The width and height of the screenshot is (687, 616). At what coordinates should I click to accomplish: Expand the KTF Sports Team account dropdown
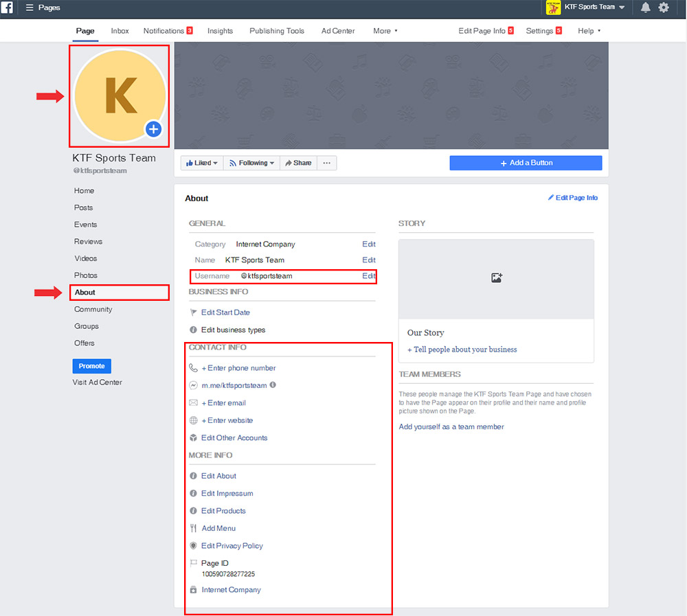622,8
